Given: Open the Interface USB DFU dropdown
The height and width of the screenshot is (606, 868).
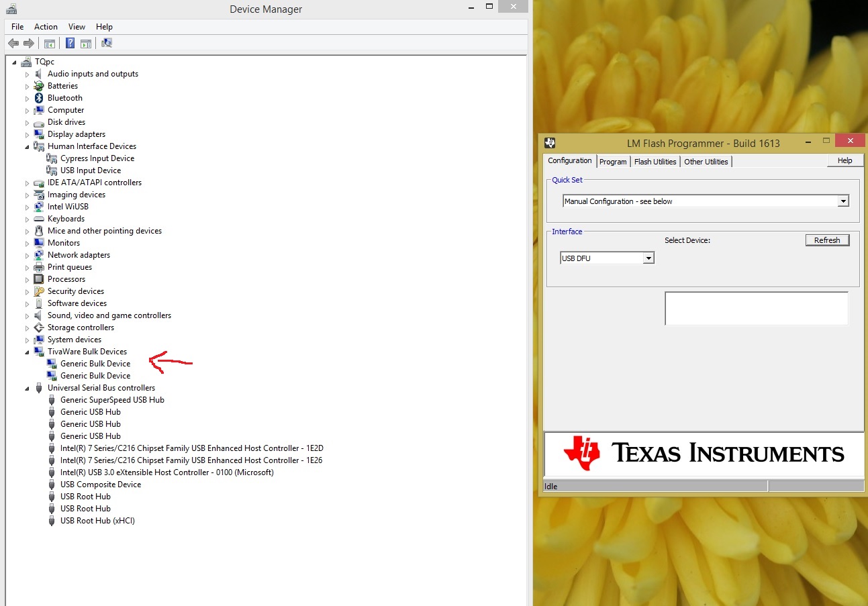Looking at the screenshot, I should click(648, 258).
